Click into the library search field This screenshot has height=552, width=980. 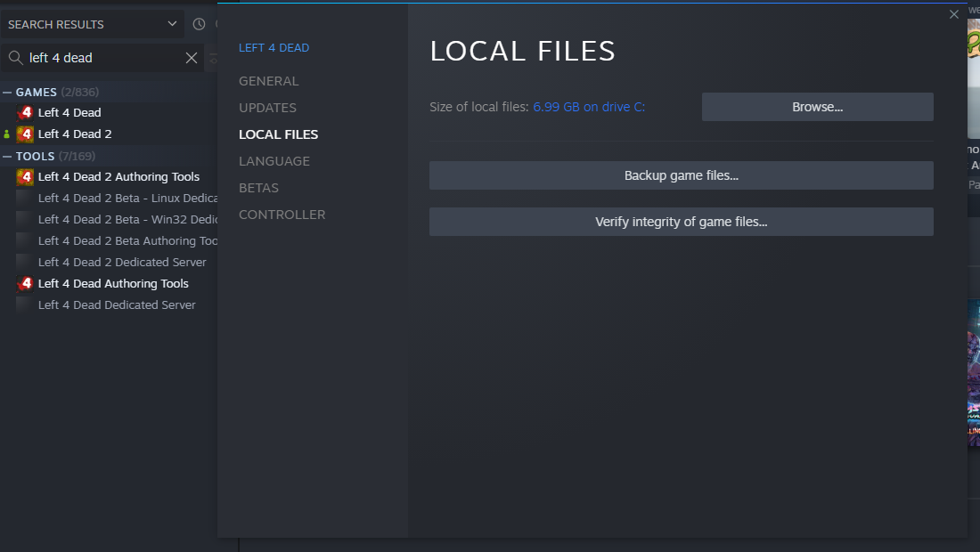pos(103,58)
